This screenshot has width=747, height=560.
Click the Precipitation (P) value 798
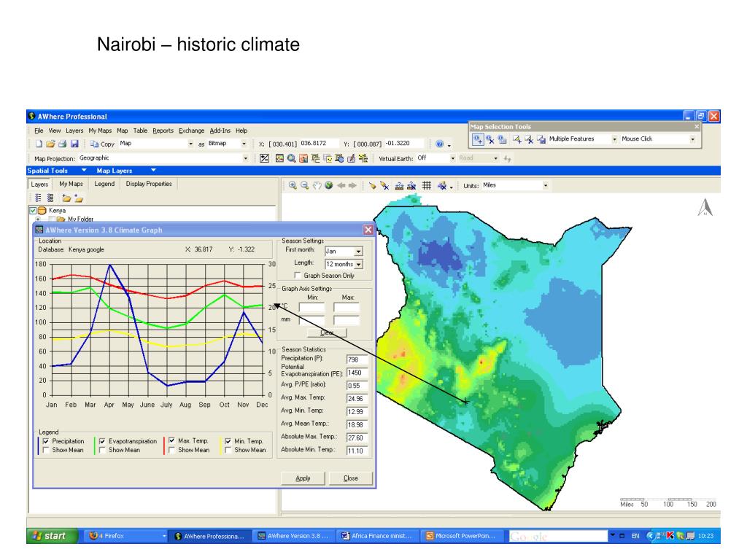click(357, 359)
